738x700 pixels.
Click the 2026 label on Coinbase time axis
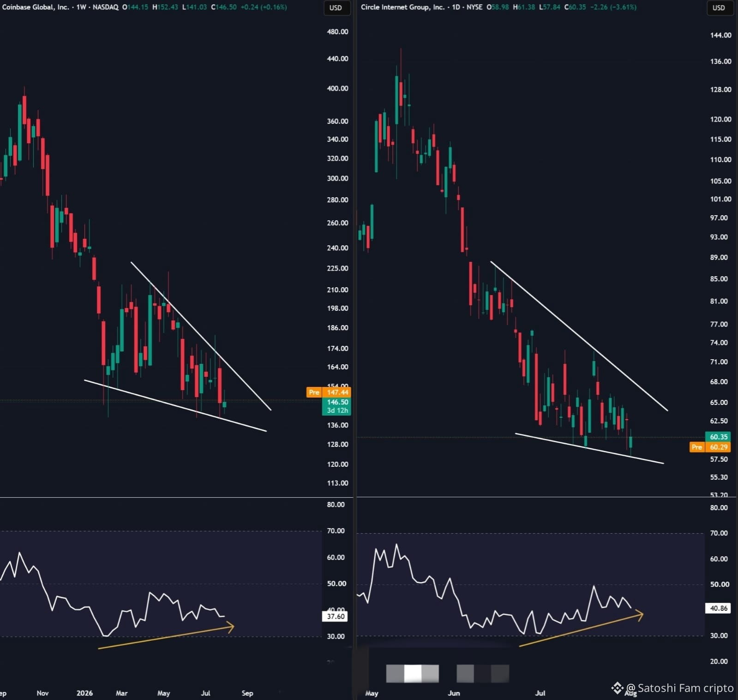pos(84,693)
